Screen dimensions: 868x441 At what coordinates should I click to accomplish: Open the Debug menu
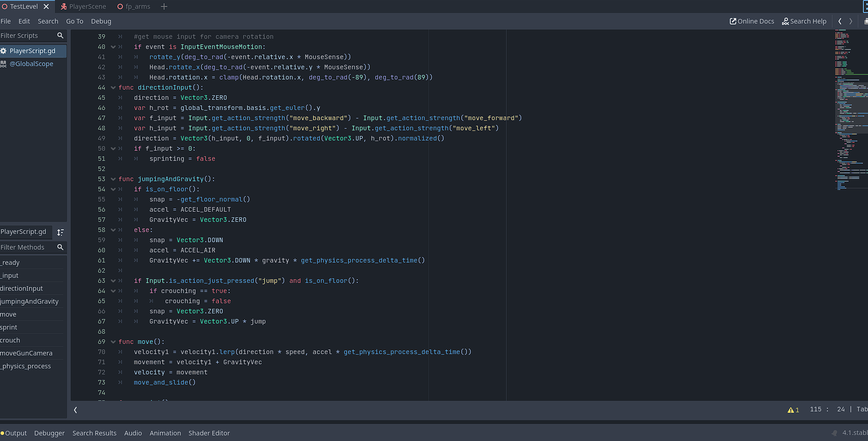tap(101, 21)
